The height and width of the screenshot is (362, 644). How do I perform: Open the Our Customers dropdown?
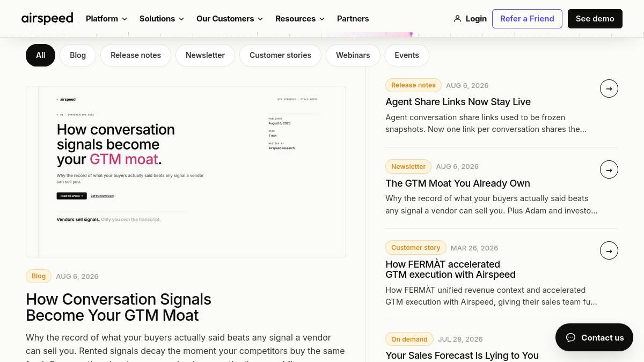pyautogui.click(x=230, y=19)
